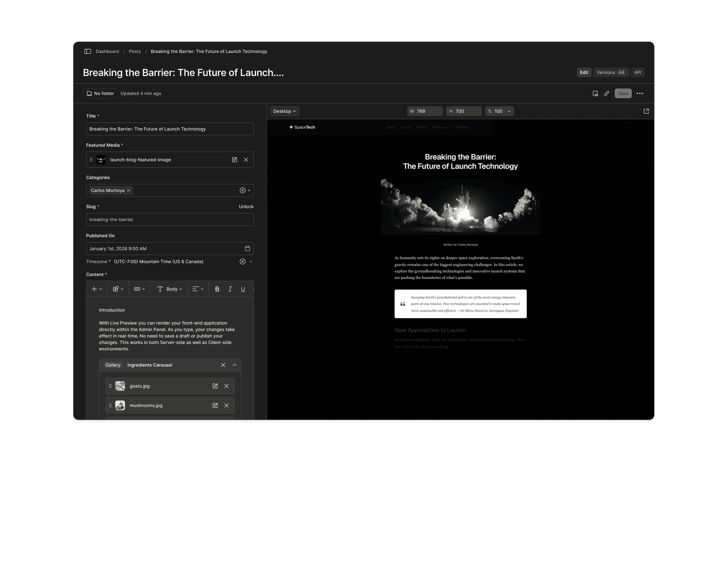Remove the Carlos Montoya category tag
728x582 pixels.
[x=129, y=190]
